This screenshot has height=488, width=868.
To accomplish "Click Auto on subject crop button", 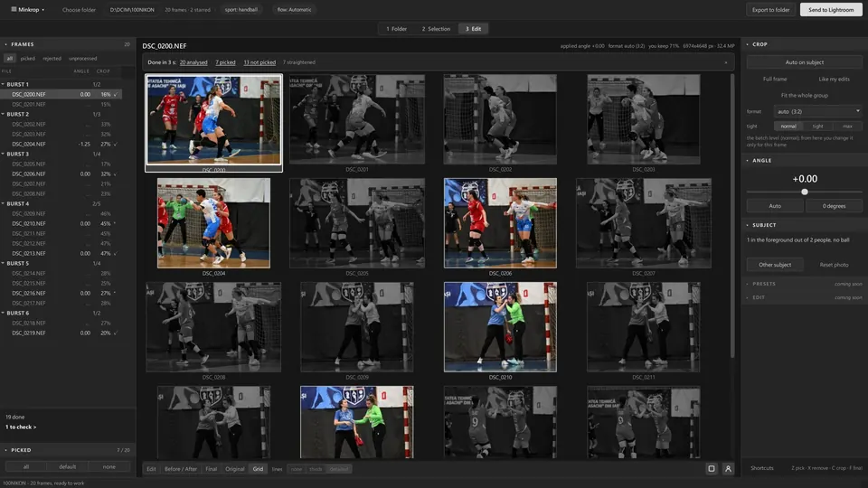I will tap(805, 62).
